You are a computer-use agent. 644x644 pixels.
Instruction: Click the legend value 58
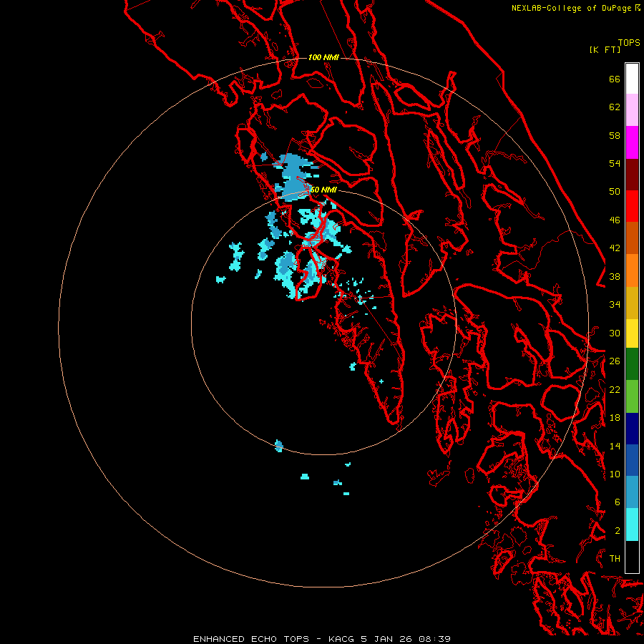pos(615,135)
